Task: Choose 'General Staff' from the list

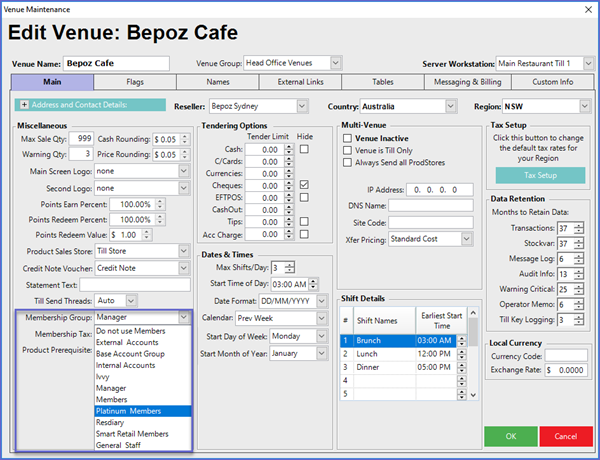Action: 143,445
